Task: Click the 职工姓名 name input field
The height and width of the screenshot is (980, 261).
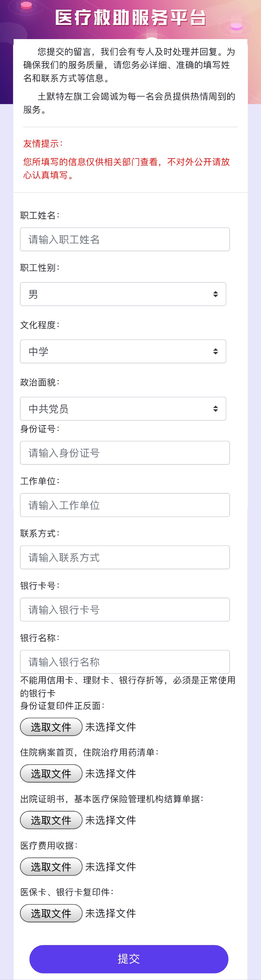Action: tap(124, 239)
